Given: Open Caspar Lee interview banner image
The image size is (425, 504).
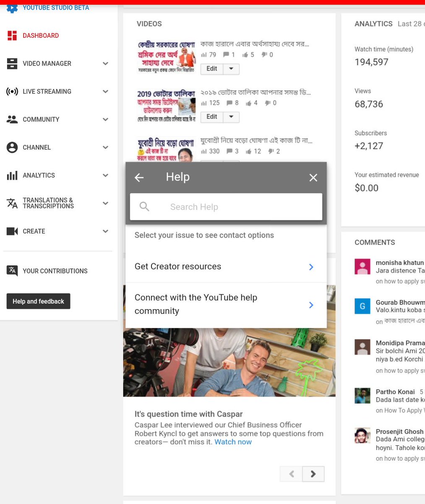Looking at the screenshot, I should (x=229, y=362).
